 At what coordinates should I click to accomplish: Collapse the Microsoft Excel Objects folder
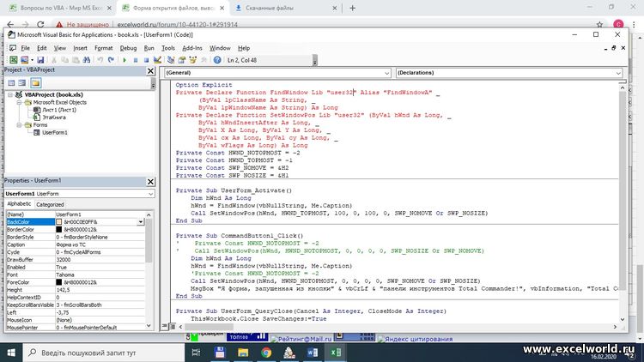pyautogui.click(x=19, y=102)
